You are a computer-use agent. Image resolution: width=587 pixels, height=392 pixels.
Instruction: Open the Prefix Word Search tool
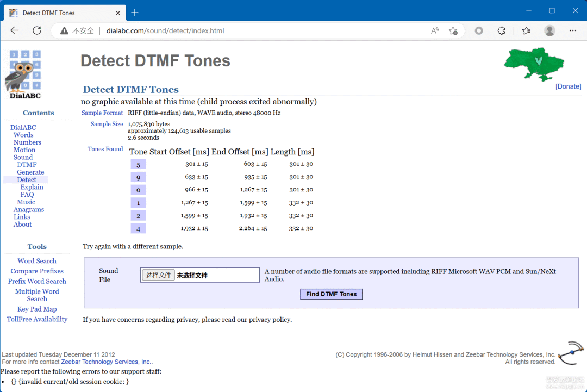pyautogui.click(x=37, y=281)
